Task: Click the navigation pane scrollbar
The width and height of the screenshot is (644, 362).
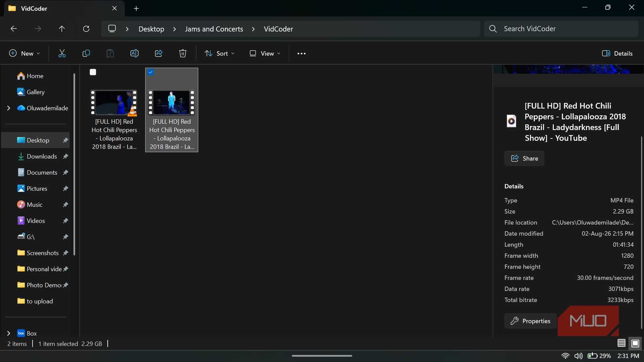Action: point(74,164)
